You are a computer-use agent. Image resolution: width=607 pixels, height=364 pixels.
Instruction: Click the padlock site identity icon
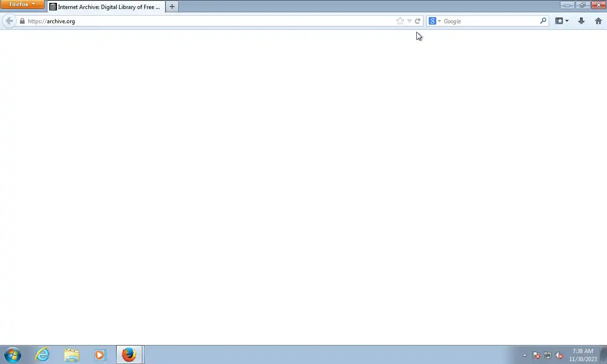[x=22, y=21]
